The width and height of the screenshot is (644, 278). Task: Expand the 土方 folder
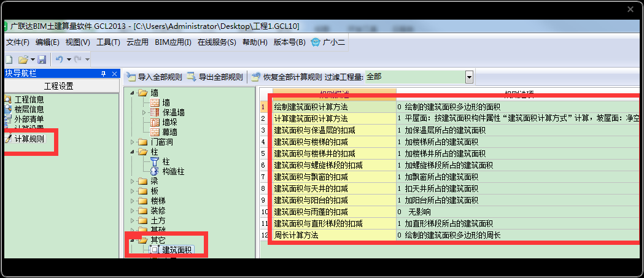pos(132,221)
